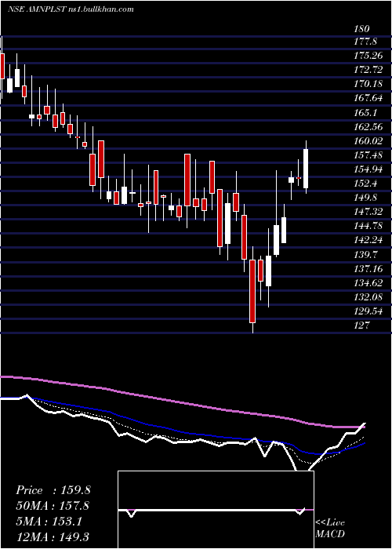Viewport: 392px width, 549px height.
Task: Click the 157.48 price axis label
Action: point(368,155)
